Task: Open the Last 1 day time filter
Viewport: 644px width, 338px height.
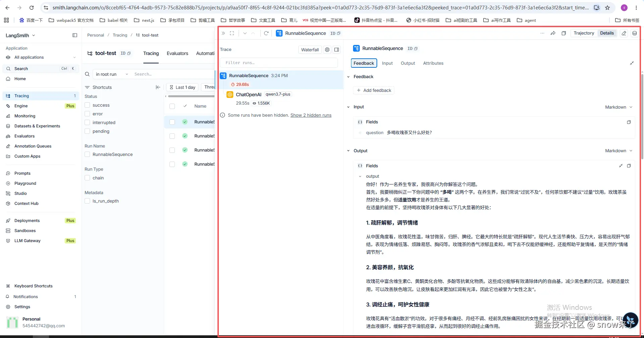Action: [183, 87]
